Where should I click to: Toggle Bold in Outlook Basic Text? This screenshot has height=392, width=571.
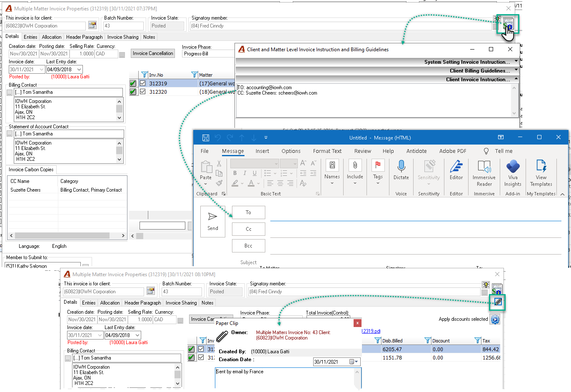coord(235,173)
